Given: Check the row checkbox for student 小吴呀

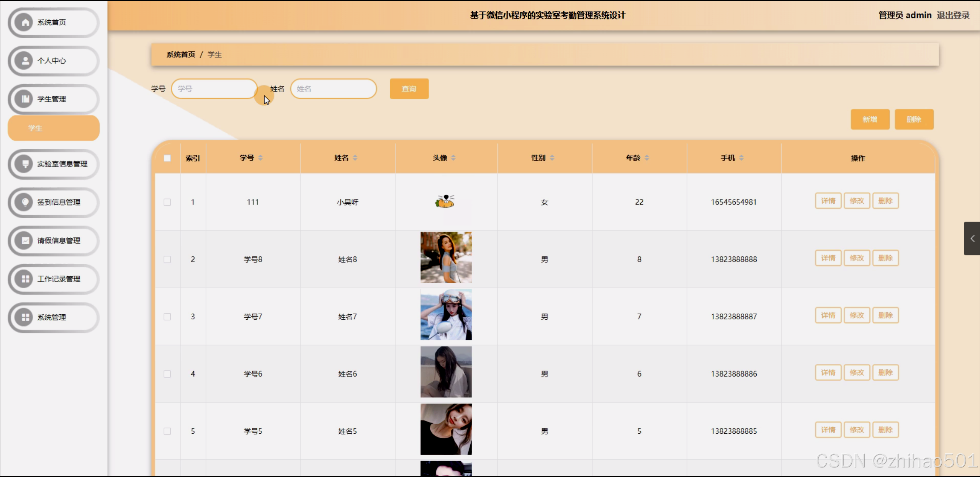Looking at the screenshot, I should tap(167, 202).
